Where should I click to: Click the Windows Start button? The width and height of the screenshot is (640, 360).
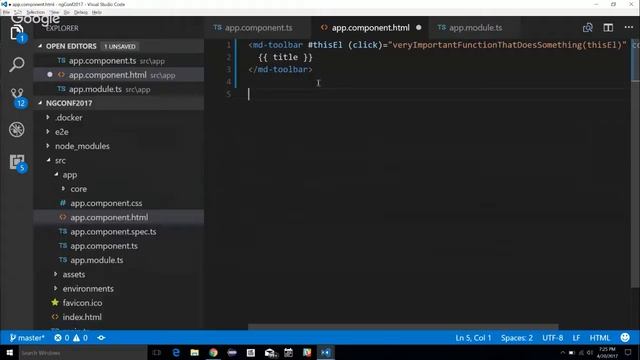tap(9, 352)
